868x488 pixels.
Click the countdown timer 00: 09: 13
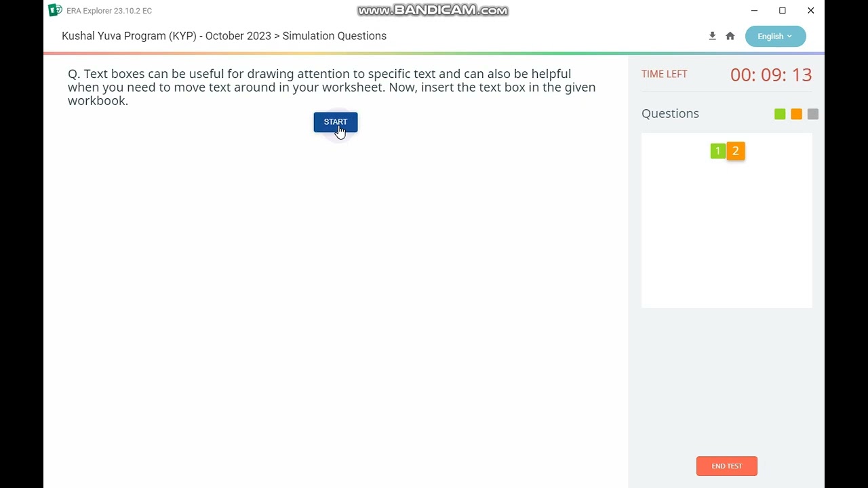771,75
